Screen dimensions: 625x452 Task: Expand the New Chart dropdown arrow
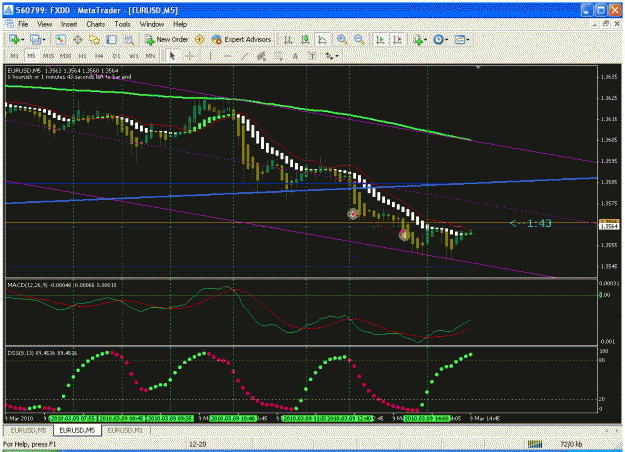(x=22, y=40)
